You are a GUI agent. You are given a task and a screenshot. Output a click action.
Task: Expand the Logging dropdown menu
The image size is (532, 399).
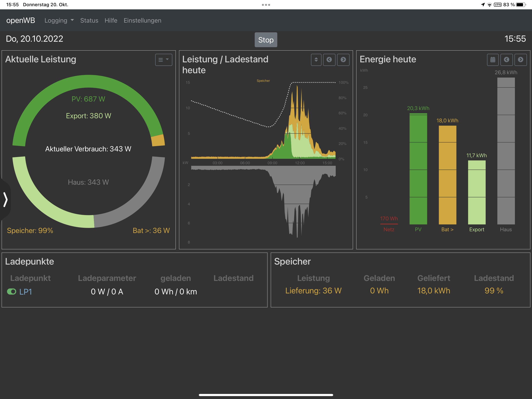click(59, 20)
